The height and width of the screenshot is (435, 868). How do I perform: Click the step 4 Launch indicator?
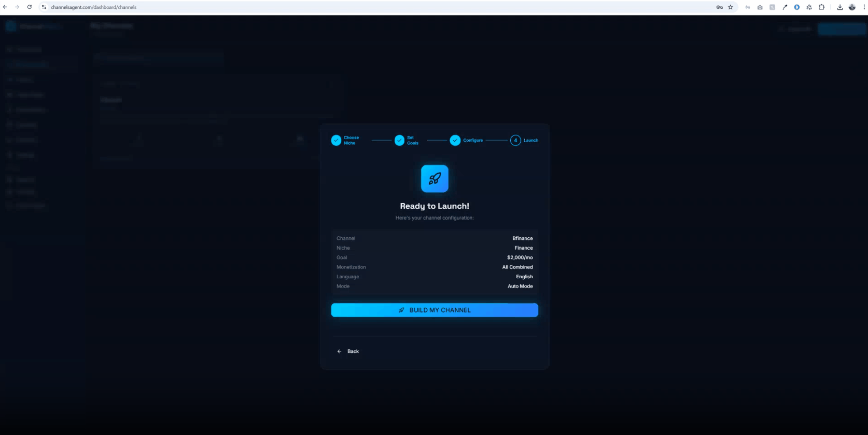tap(515, 140)
